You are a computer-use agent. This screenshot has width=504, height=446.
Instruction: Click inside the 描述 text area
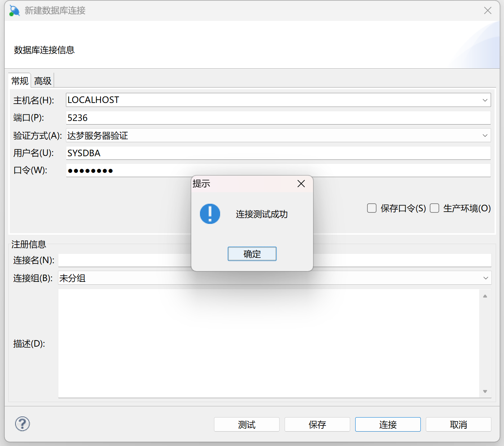pyautogui.click(x=268, y=343)
